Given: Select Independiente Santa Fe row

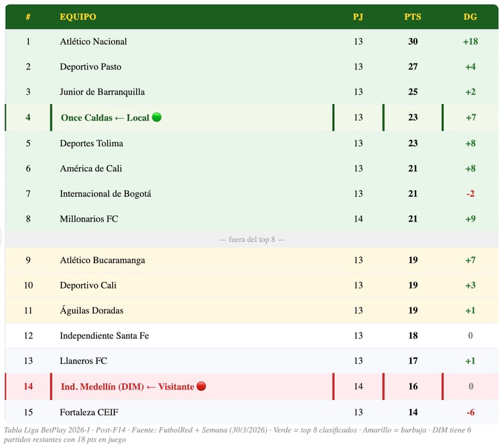Looking at the screenshot, I should (252, 335).
